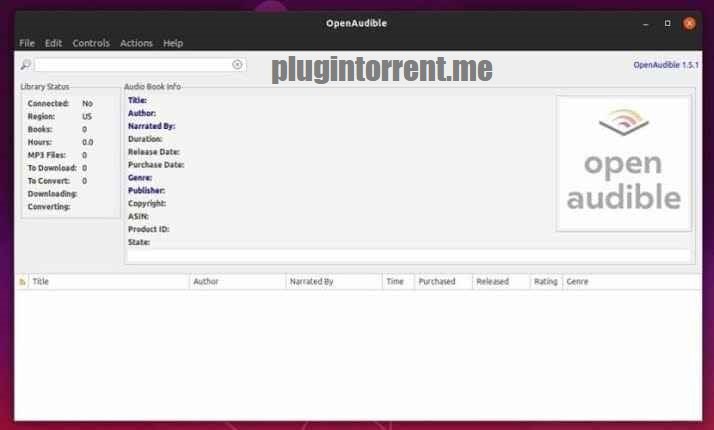The image size is (714, 430).
Task: Sort books by the Released column
Action: 501,282
